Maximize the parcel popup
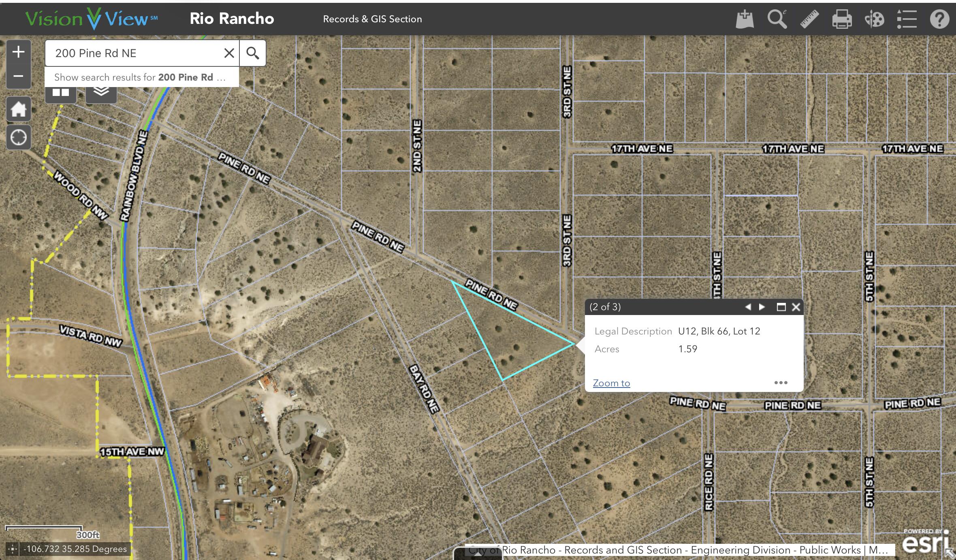The height and width of the screenshot is (560, 956). pos(781,307)
